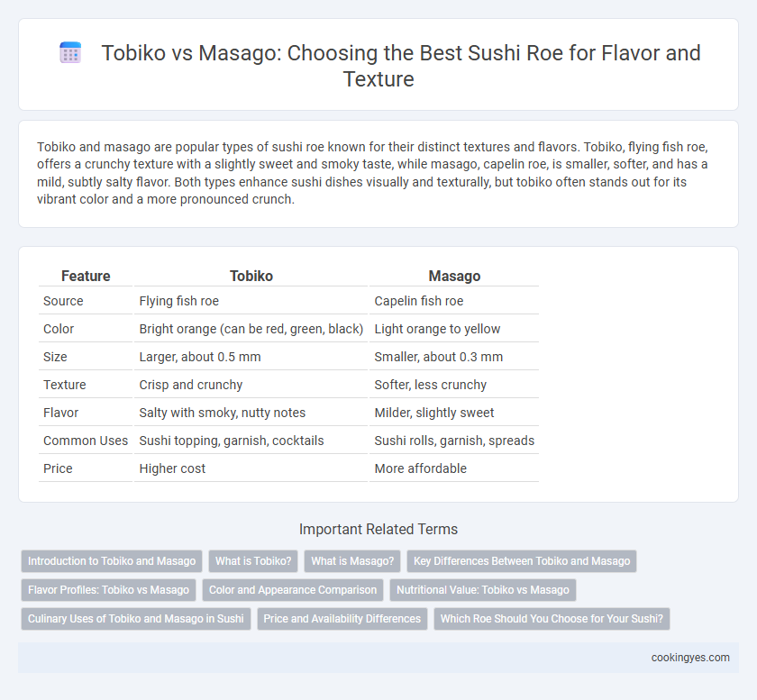The width and height of the screenshot is (757, 700).
Task: Open 'Flavor Profiles: Tobiko vs Masago' tag
Action: 109,590
